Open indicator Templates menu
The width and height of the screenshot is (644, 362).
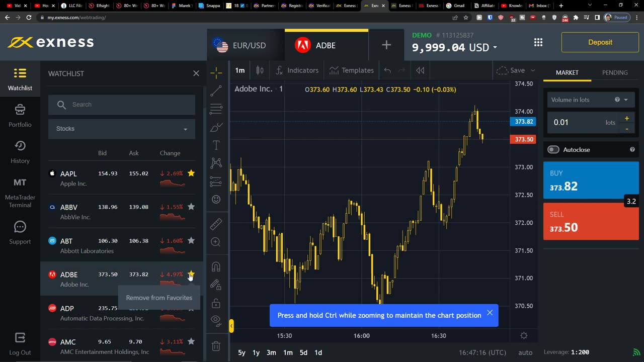[351, 70]
